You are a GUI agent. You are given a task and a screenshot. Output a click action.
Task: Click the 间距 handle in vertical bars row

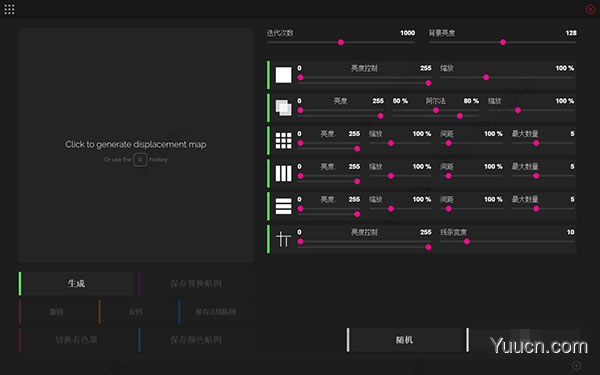coord(448,176)
